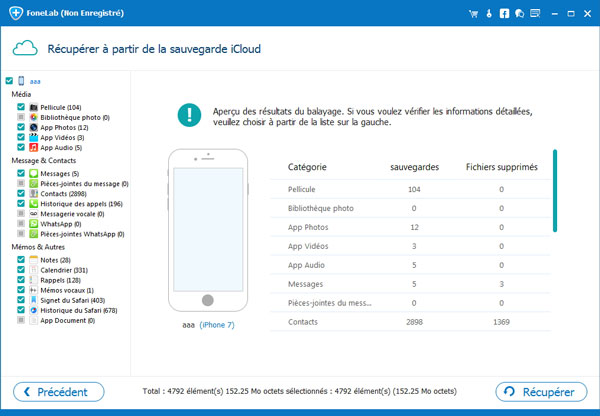Click the iCloud cloud icon

25,49
